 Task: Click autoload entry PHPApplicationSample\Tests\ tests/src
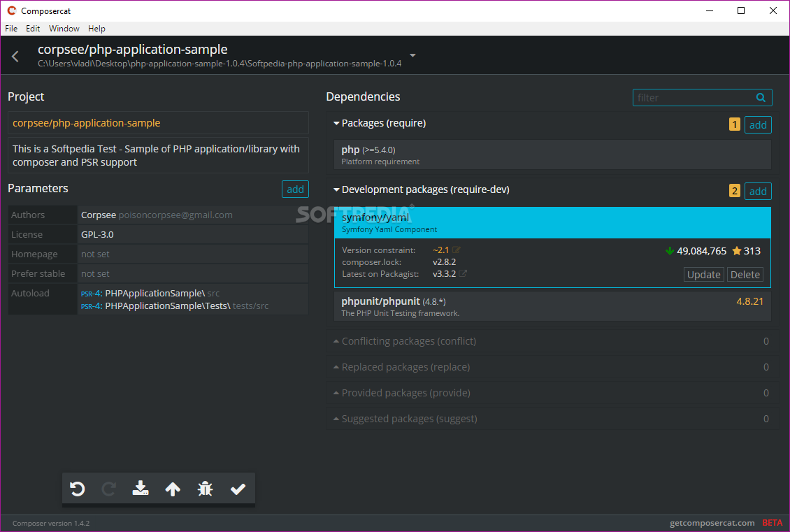coord(174,305)
